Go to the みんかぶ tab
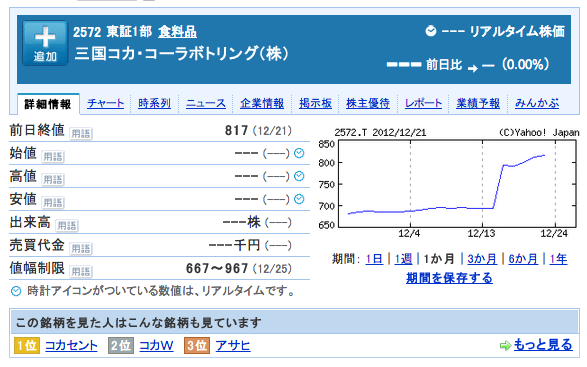The image size is (587, 367). tap(537, 103)
